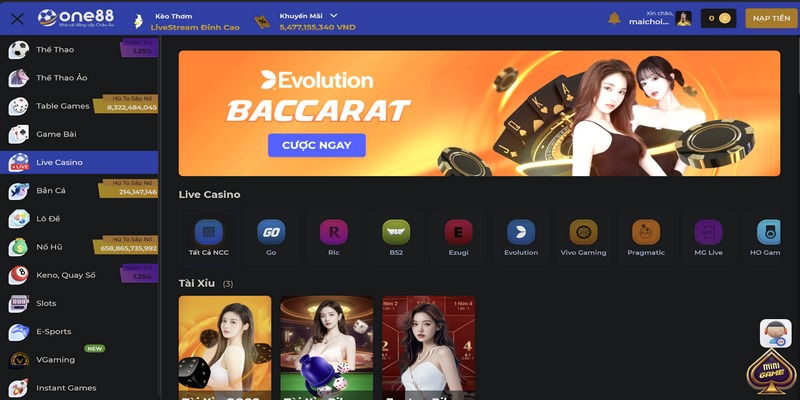
Task: Expand the Khuyến Mãi dropdown arrow
Action: (334, 16)
